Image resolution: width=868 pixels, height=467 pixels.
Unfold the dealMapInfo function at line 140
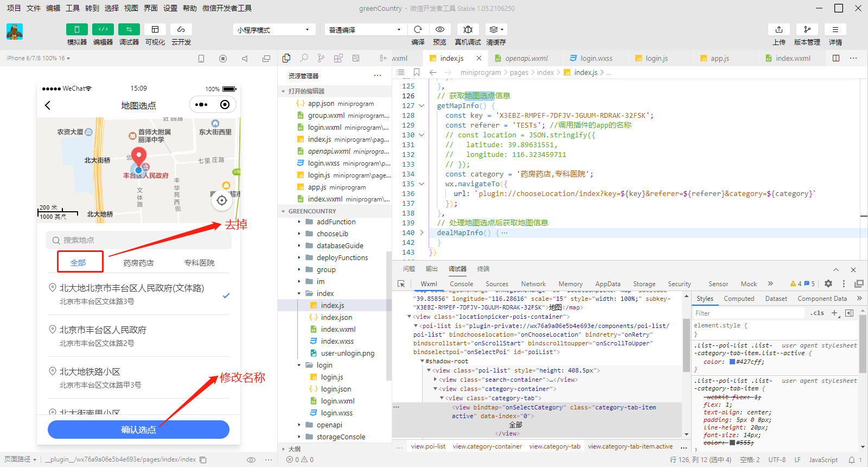pos(422,233)
